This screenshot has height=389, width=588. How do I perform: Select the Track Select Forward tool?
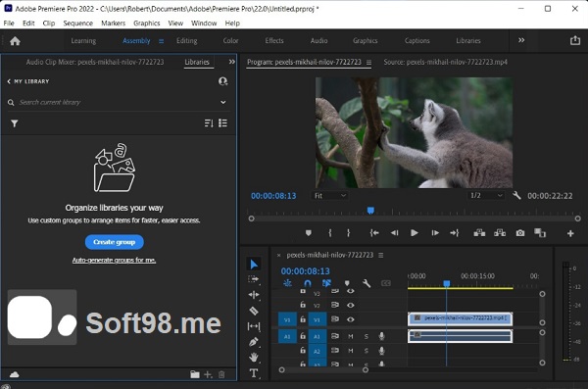tap(254, 279)
